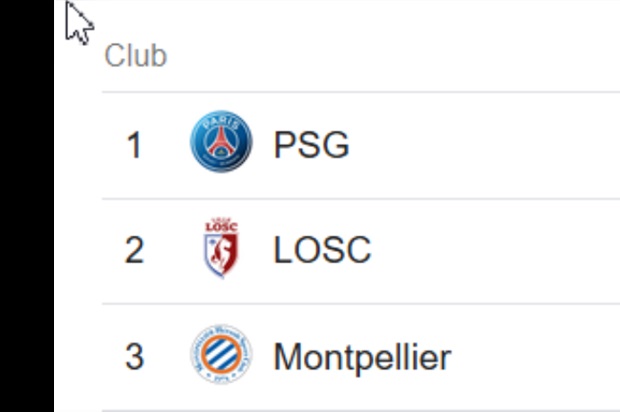Image resolution: width=620 pixels, height=412 pixels.
Task: Select rank number 2 in the standings
Action: [x=134, y=250]
